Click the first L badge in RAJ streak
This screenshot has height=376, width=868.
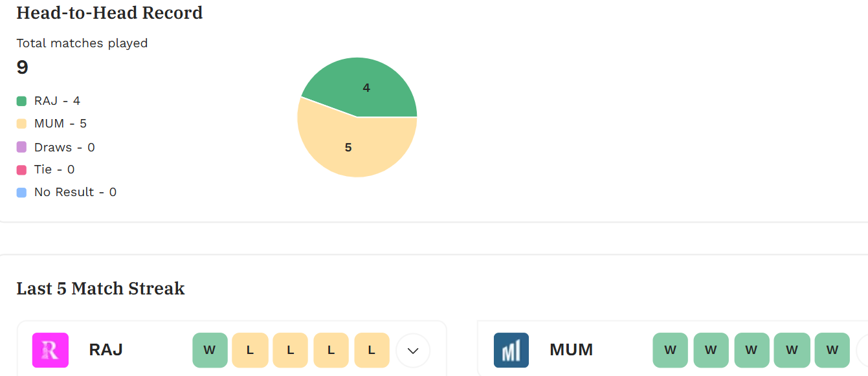pos(250,350)
